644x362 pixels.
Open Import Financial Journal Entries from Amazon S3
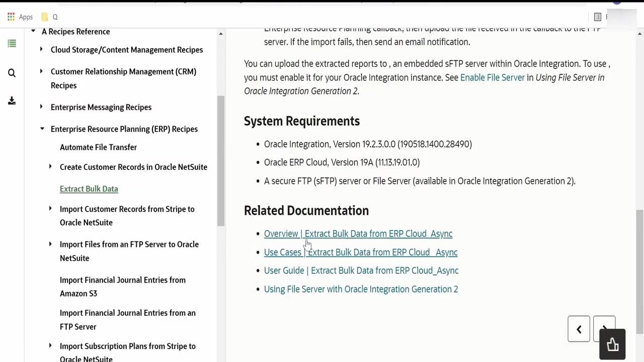coord(123,287)
